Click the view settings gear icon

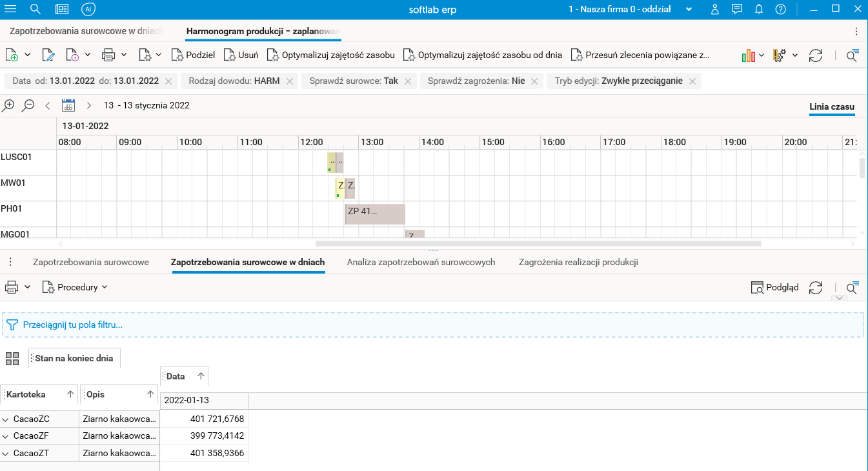[x=779, y=55]
